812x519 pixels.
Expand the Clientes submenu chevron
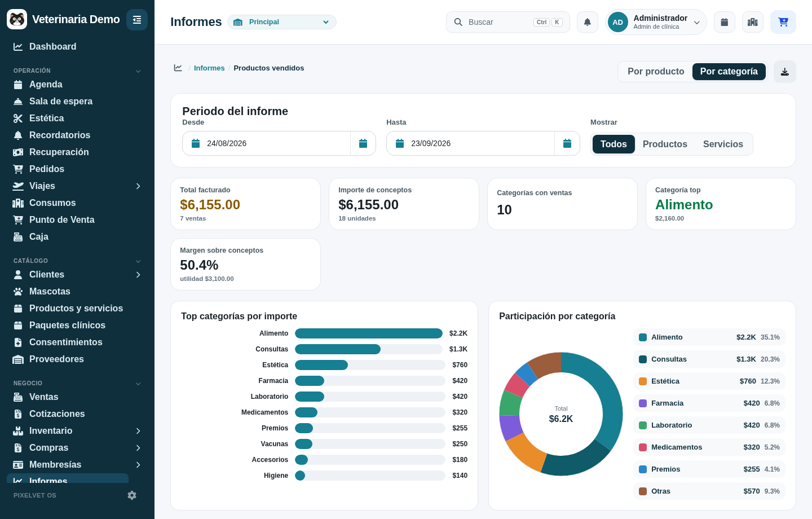pyautogui.click(x=138, y=275)
